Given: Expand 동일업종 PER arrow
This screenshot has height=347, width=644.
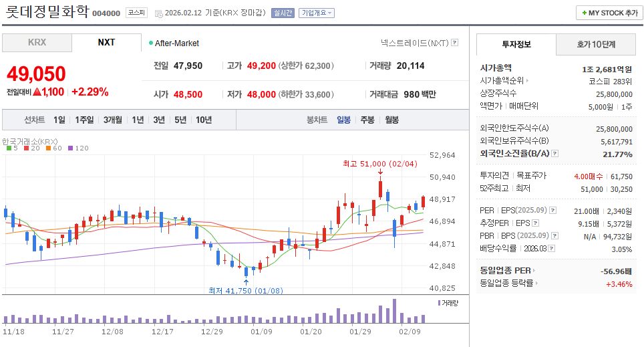Looking at the screenshot, I should pyautogui.click(x=534, y=271).
